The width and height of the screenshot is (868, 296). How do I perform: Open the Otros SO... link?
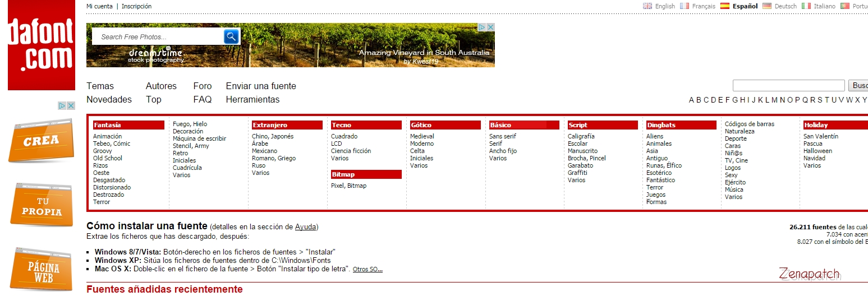[368, 269]
